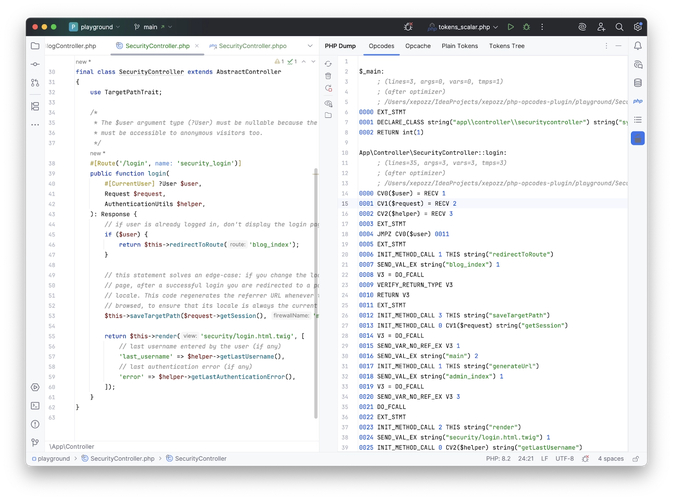Open the Project tool window folder icon
673x500 pixels.
[35, 46]
